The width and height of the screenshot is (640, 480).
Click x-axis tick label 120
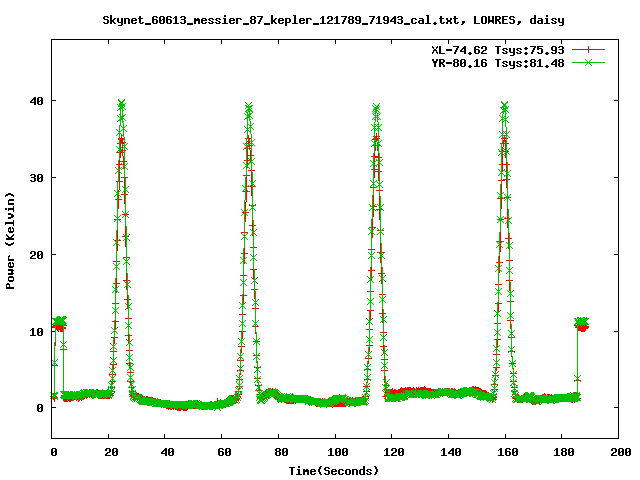tap(394, 452)
